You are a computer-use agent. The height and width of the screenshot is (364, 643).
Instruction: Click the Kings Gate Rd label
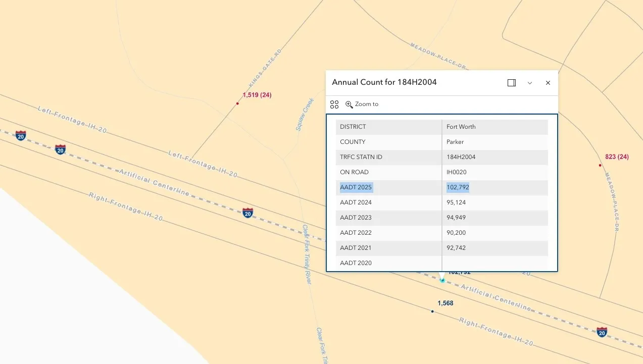tap(265, 69)
